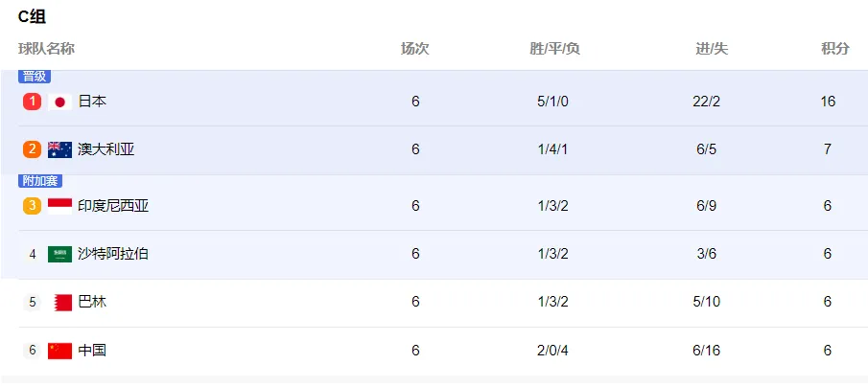
Task: Click the 积分 column header
Action: pos(834,49)
